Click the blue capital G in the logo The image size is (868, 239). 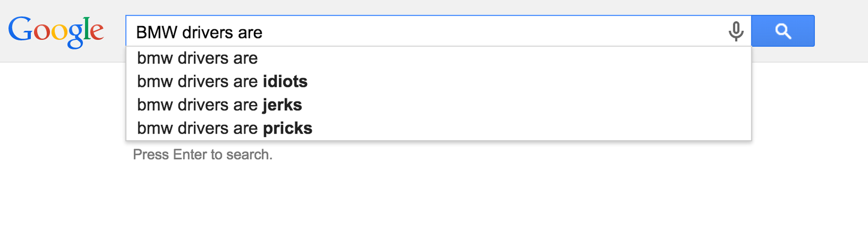20,30
